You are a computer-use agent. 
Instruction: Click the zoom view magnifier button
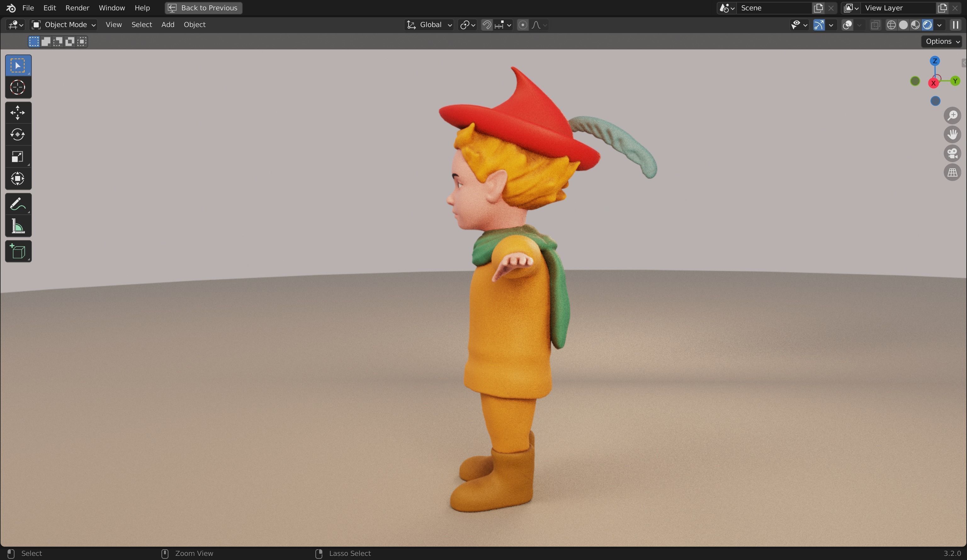[953, 116]
